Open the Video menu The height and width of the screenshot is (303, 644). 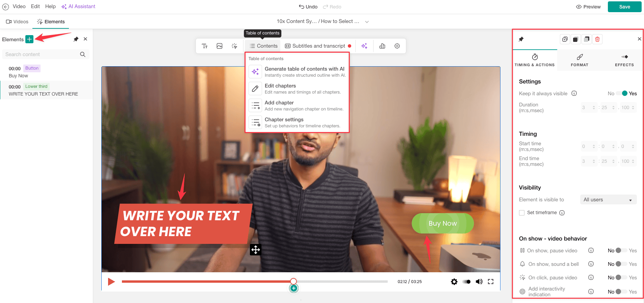pyautogui.click(x=19, y=6)
